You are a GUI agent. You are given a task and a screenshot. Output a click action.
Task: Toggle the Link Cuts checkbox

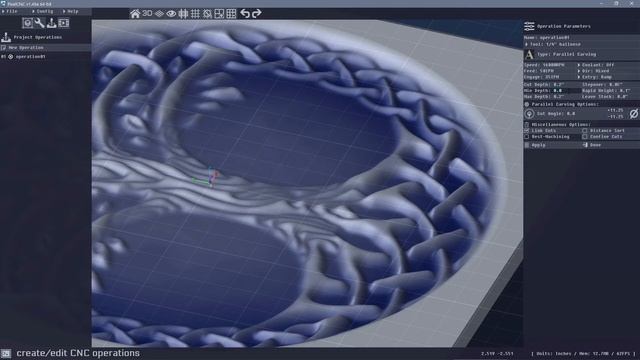click(x=527, y=131)
